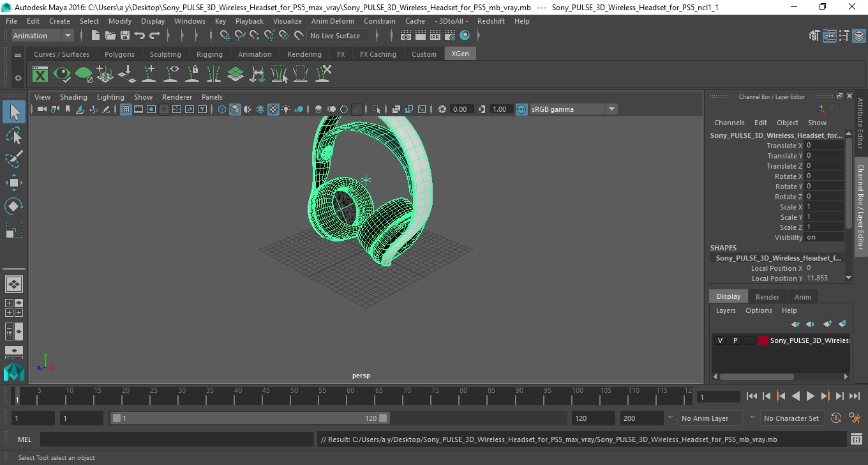
Task: Open the sRGB gamma color space dropdown
Action: tap(573, 109)
